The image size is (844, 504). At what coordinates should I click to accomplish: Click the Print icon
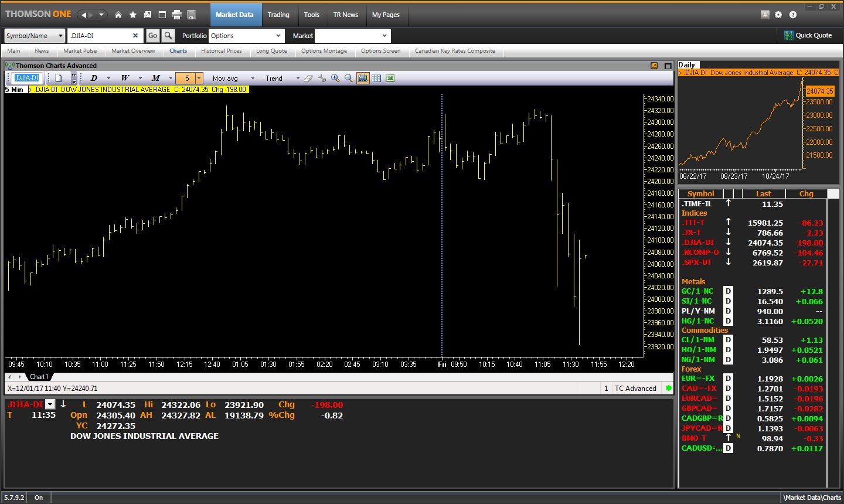click(176, 15)
